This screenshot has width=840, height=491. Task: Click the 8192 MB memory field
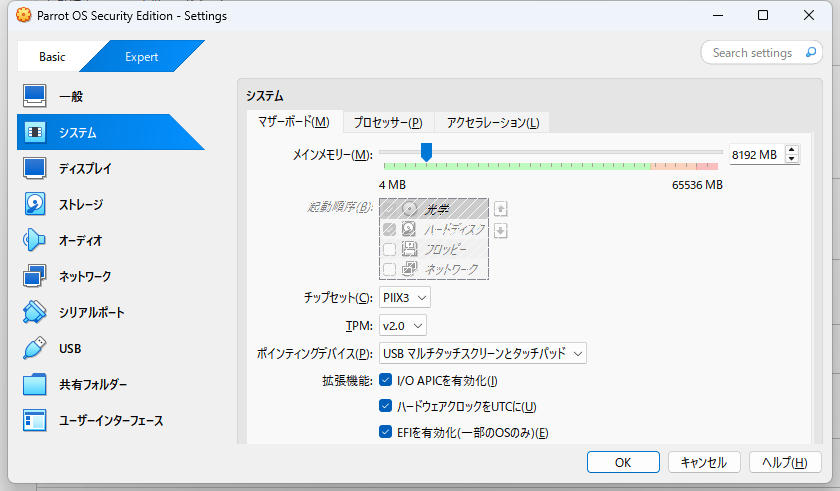click(x=755, y=155)
